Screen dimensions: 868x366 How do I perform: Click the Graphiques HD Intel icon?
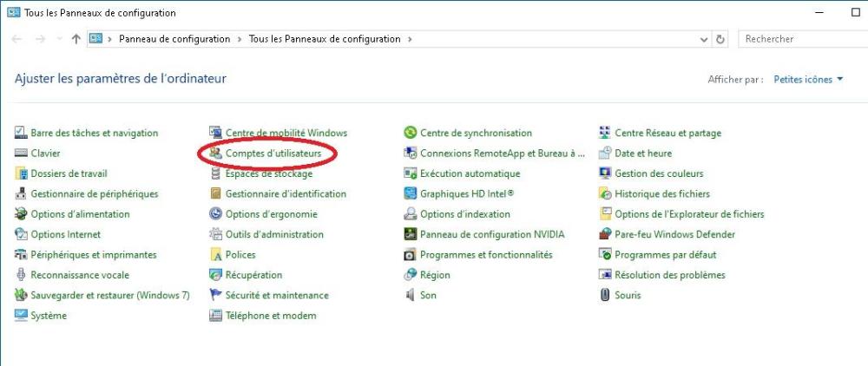[x=411, y=194]
